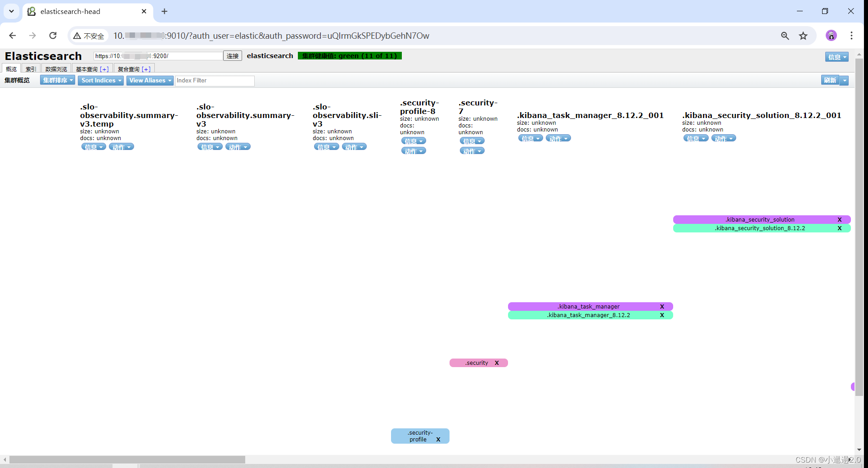Image resolution: width=868 pixels, height=468 pixels.
Task: Click the .kibana_security_solution_8.12.2_001 index name
Action: click(762, 115)
